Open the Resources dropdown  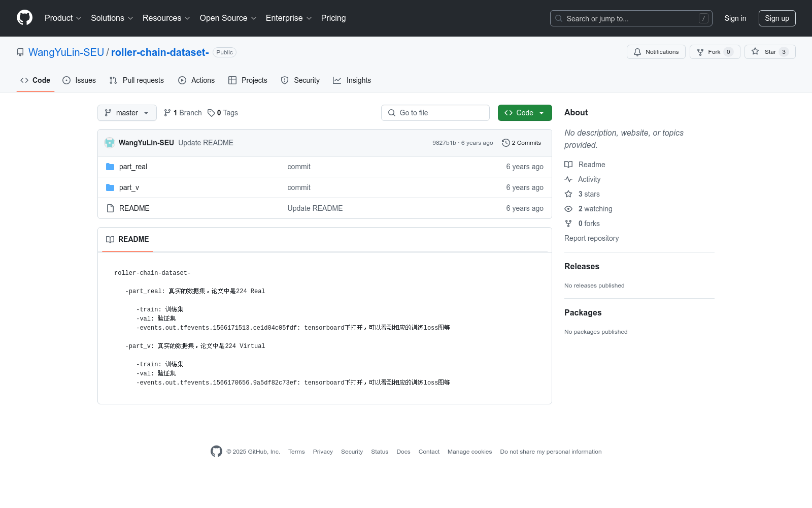[166, 18]
